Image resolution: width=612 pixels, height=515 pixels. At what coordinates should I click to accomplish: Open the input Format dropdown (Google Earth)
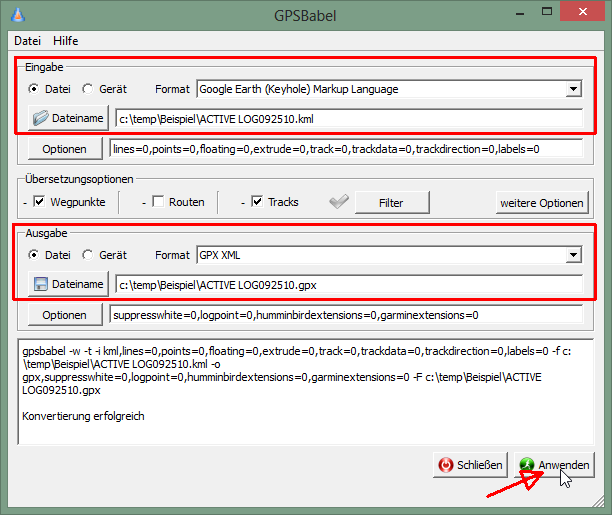573,89
